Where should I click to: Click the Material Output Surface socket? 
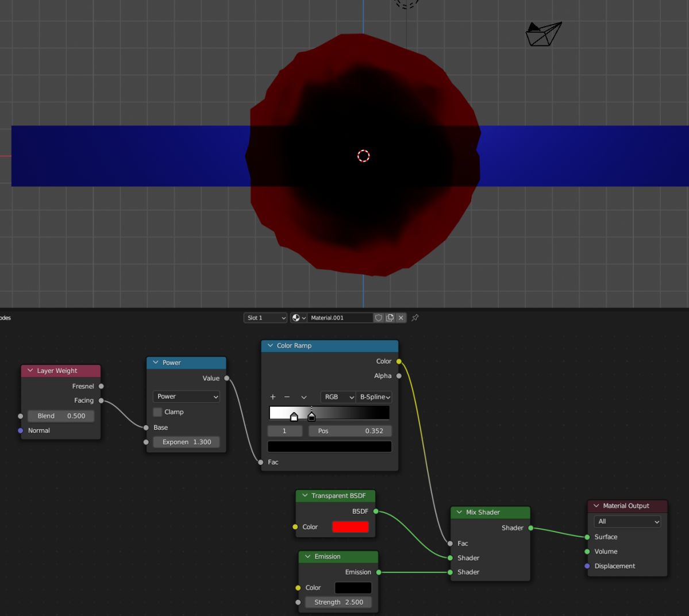pos(587,537)
